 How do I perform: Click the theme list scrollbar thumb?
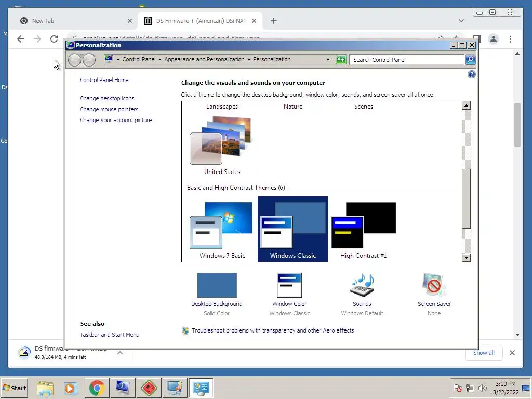click(467, 199)
